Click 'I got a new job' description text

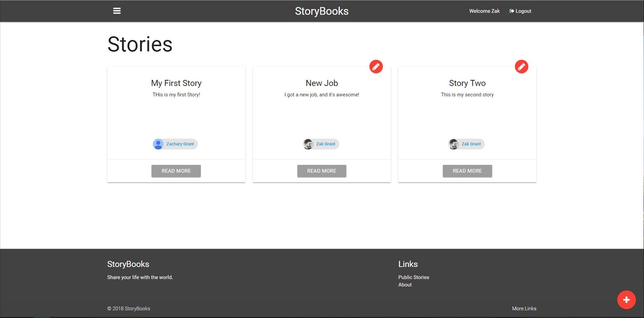pyautogui.click(x=322, y=95)
